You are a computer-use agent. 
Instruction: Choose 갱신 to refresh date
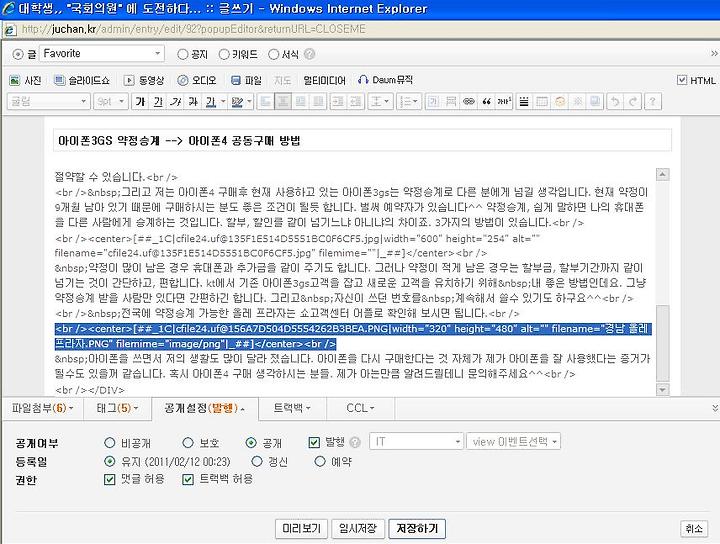click(x=257, y=461)
